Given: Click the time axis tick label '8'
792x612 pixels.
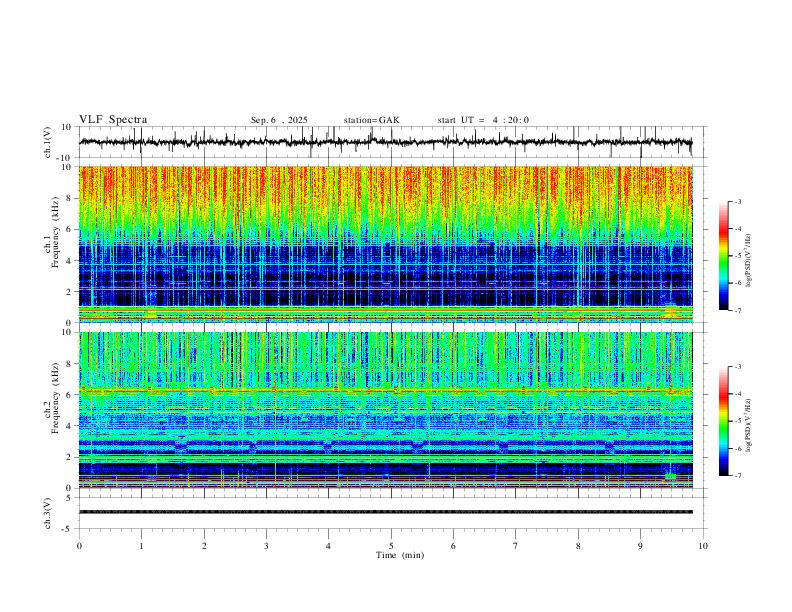Looking at the screenshot, I should (578, 546).
